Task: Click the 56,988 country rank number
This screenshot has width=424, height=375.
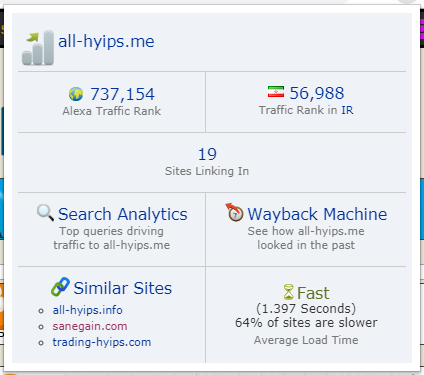Action: pyautogui.click(x=317, y=93)
